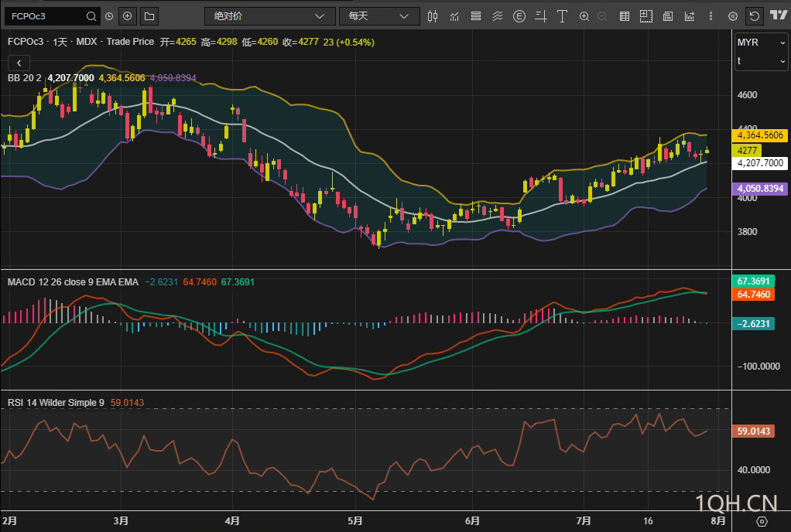Open the candlestick chart type selector
This screenshot has width=791, height=532.
(x=433, y=15)
